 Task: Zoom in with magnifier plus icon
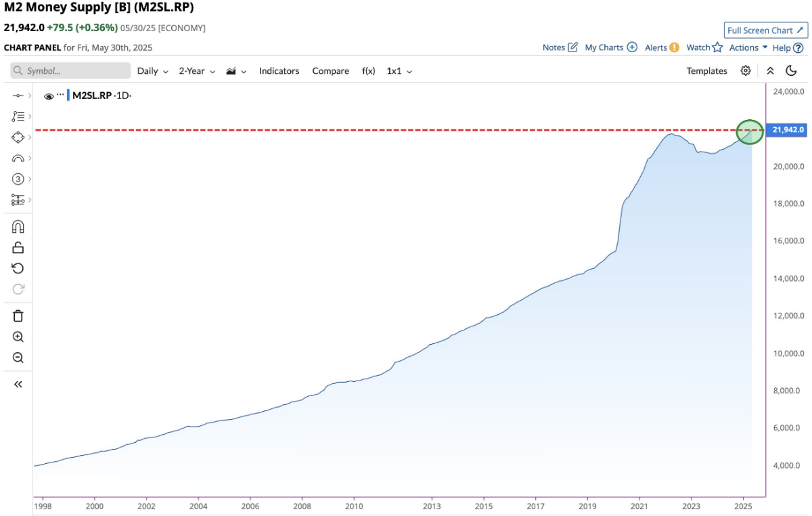[x=18, y=337]
